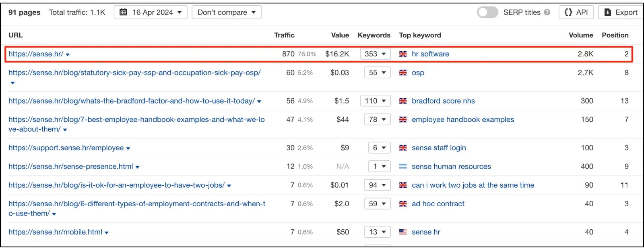Click UK flag beside sense staff login

click(403, 148)
